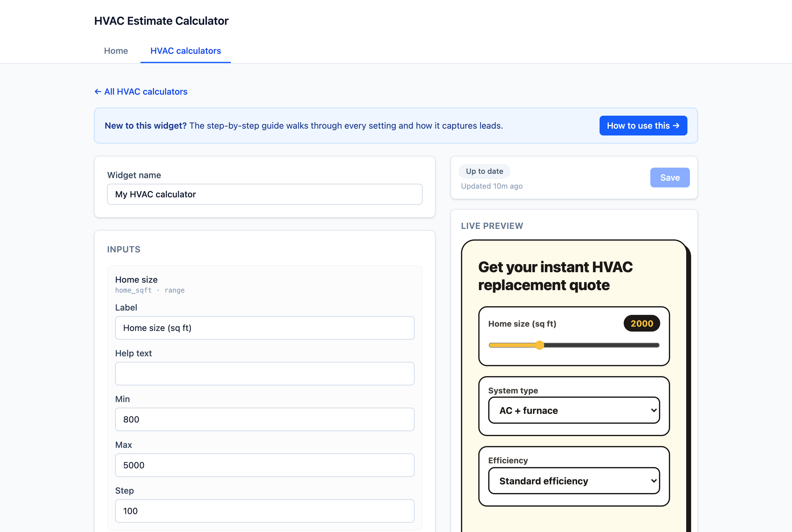792x532 pixels.
Task: Open the Home tab
Action: pos(116,51)
